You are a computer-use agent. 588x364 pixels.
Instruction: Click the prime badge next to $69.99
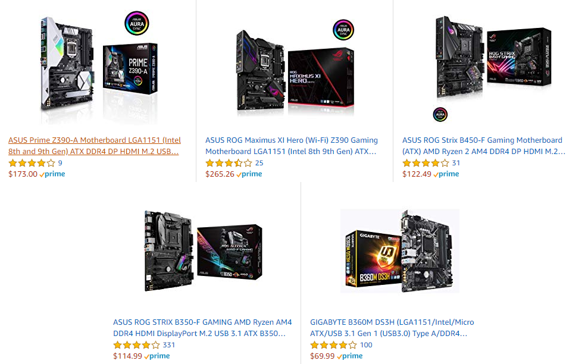click(x=350, y=356)
